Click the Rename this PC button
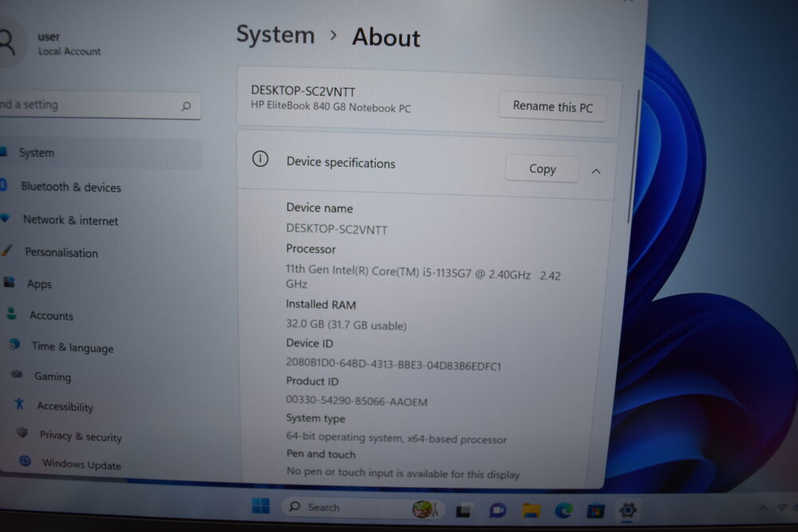 [x=553, y=107]
